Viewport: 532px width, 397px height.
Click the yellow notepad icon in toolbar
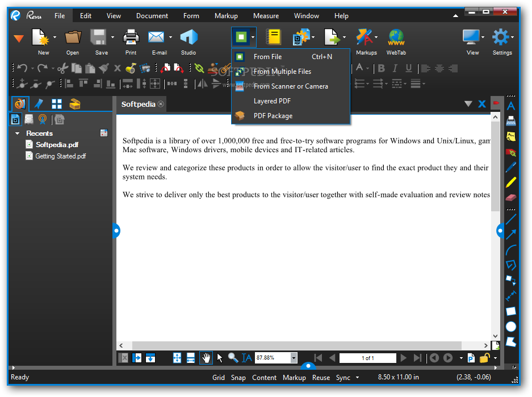click(x=274, y=37)
